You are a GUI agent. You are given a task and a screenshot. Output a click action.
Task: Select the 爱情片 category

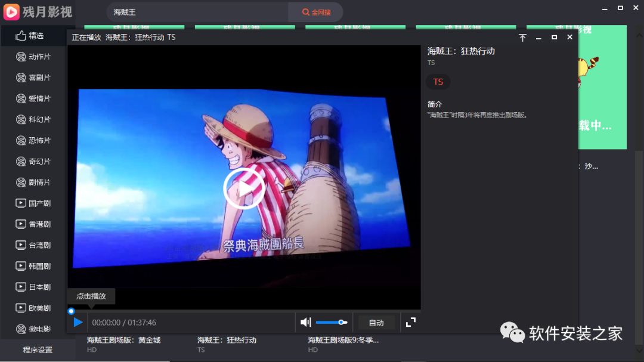pyautogui.click(x=33, y=98)
